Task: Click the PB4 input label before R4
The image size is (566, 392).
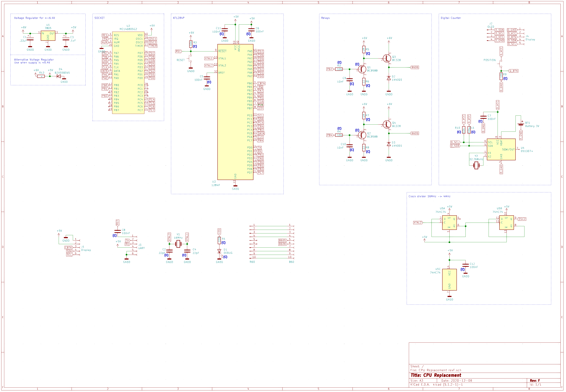Action: coord(330,135)
